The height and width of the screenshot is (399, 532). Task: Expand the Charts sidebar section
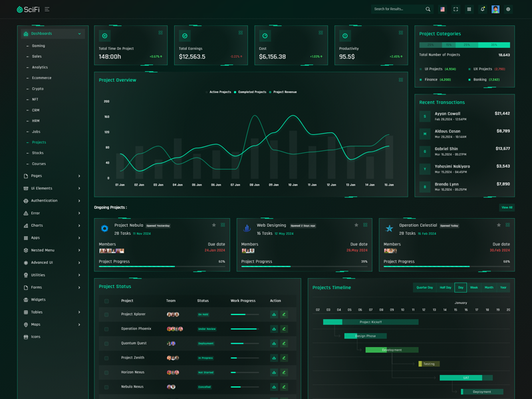[x=52, y=225]
